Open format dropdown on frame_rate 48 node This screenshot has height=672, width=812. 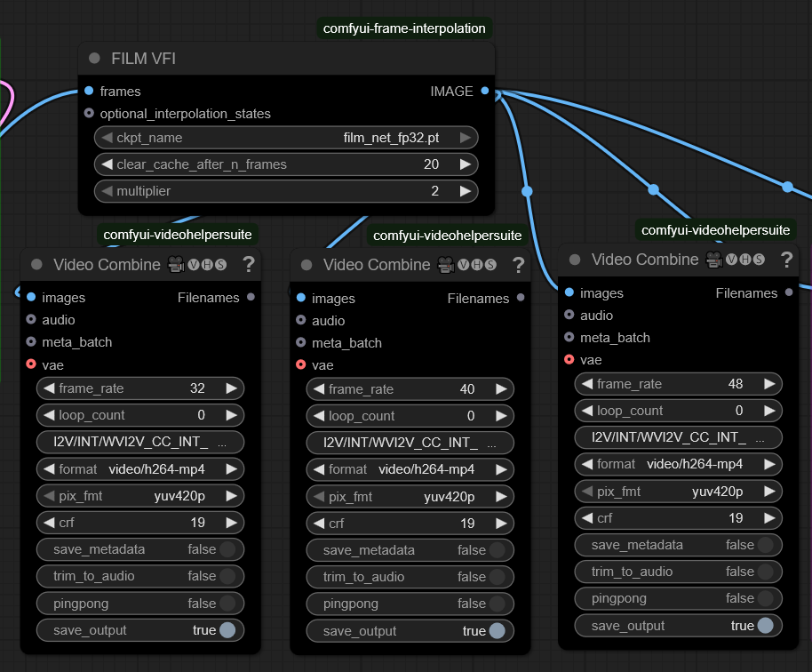coord(678,464)
